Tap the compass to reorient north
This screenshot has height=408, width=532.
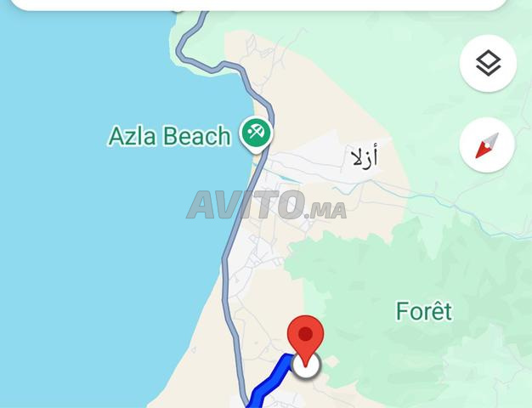pyautogui.click(x=487, y=145)
